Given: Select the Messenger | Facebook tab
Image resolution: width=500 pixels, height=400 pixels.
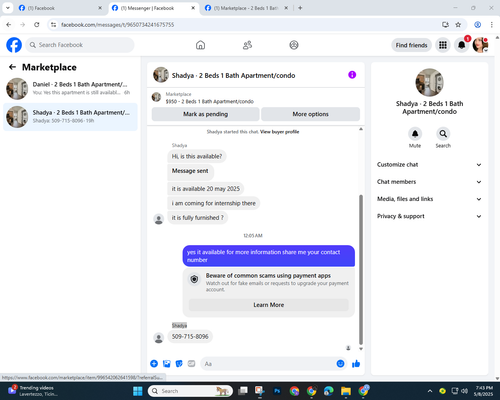Looking at the screenshot, I should tap(153, 8).
